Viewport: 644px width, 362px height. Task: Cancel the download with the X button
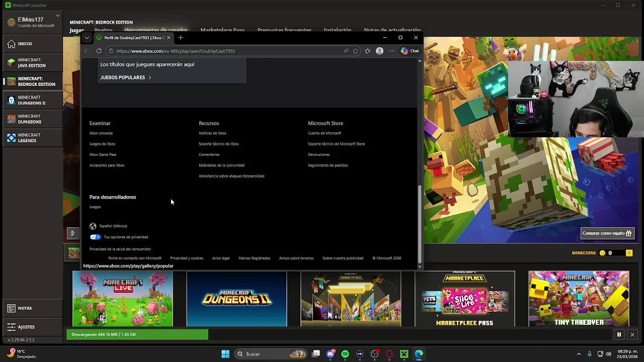pos(632,334)
